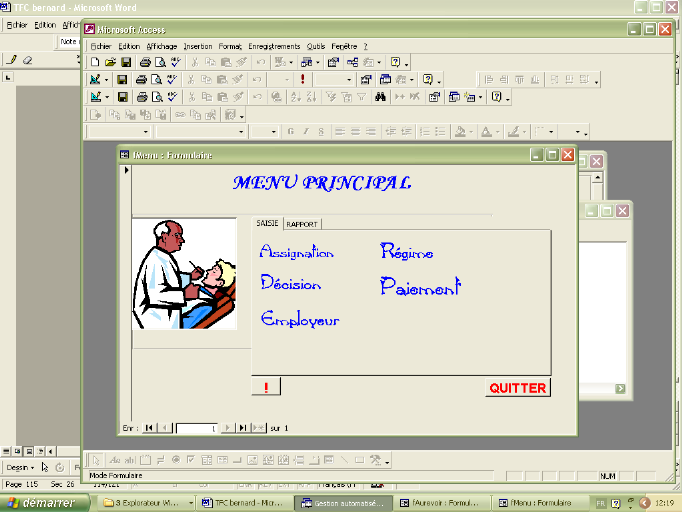The height and width of the screenshot is (512, 682).
Task: Click the pencil draw-table icon in Word
Action: [12, 60]
